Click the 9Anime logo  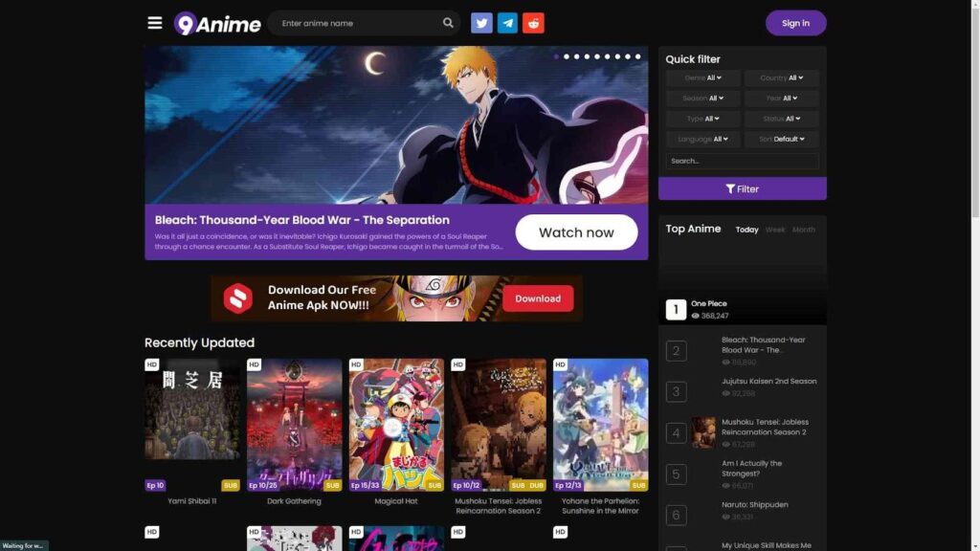click(x=217, y=24)
